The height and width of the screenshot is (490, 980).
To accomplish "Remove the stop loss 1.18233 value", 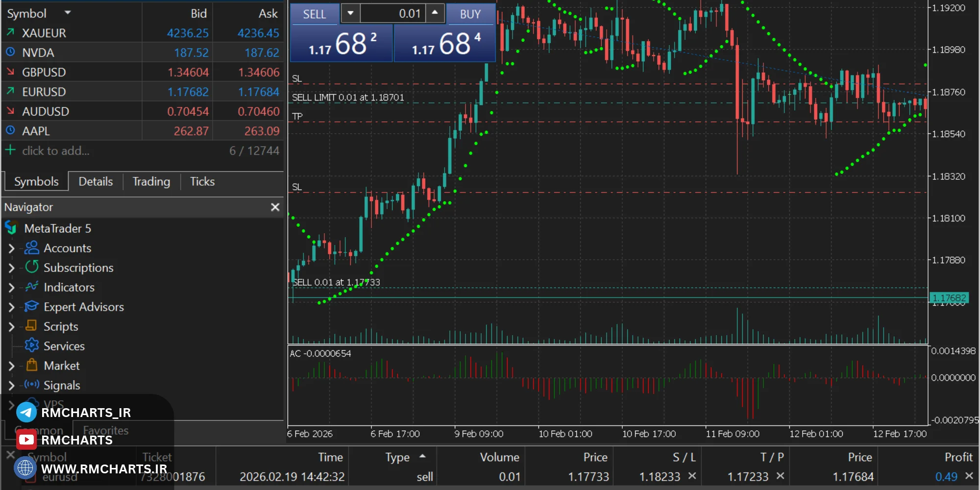I will tap(692, 476).
